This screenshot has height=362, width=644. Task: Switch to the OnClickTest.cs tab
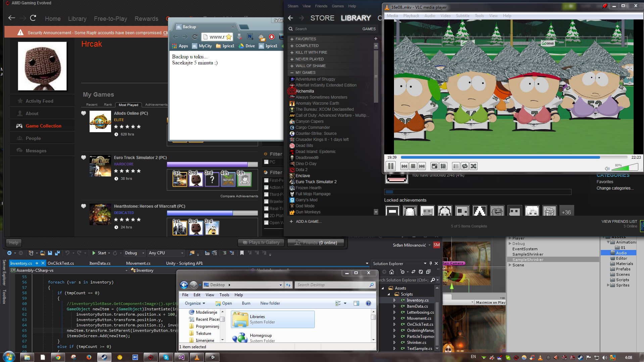click(61, 263)
